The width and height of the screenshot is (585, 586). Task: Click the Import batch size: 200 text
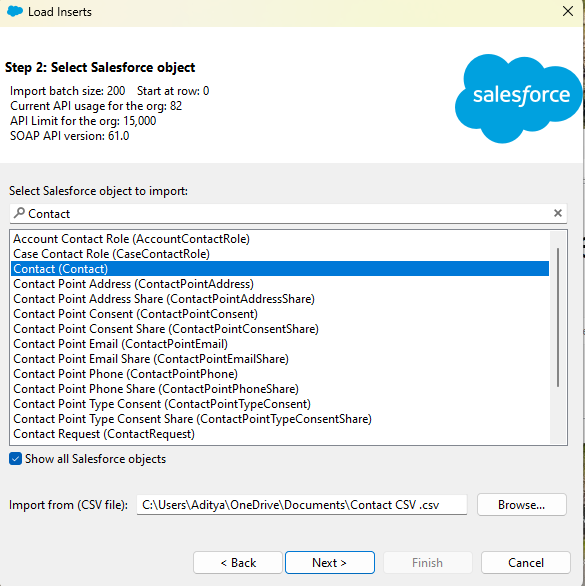pyautogui.click(x=68, y=91)
